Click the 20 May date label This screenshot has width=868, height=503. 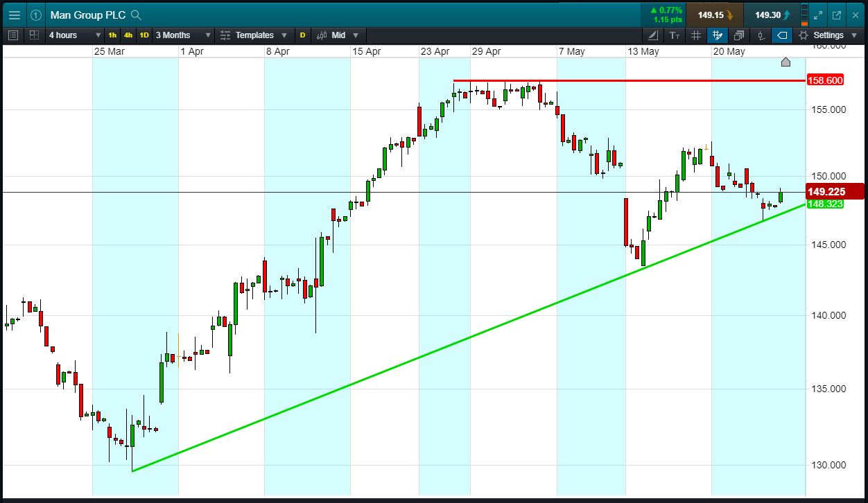[729, 51]
